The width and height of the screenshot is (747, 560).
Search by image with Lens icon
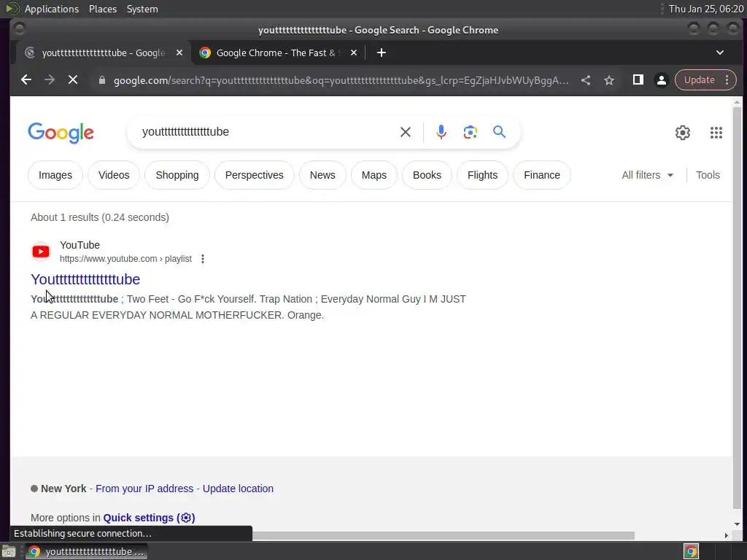point(471,132)
